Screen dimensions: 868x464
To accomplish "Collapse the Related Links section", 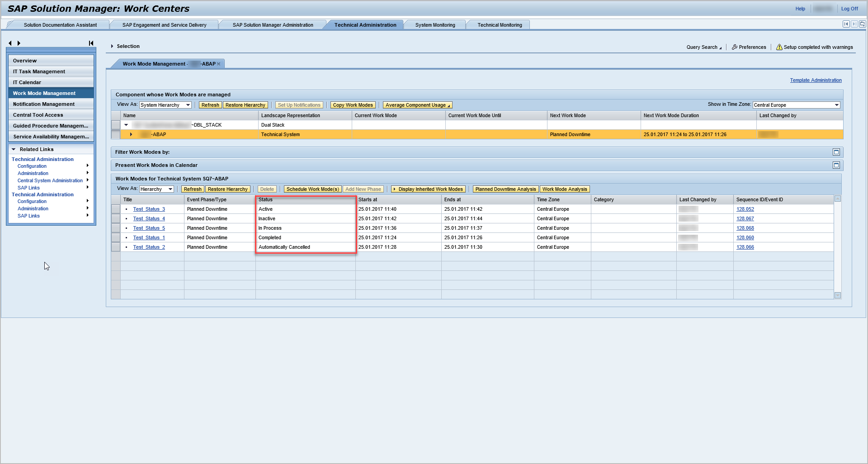I will point(14,149).
